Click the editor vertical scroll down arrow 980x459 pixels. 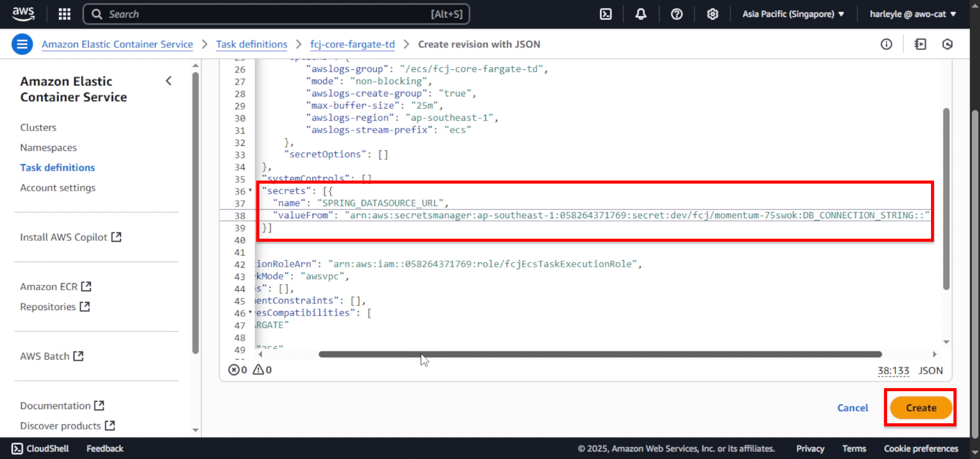pyautogui.click(x=946, y=342)
